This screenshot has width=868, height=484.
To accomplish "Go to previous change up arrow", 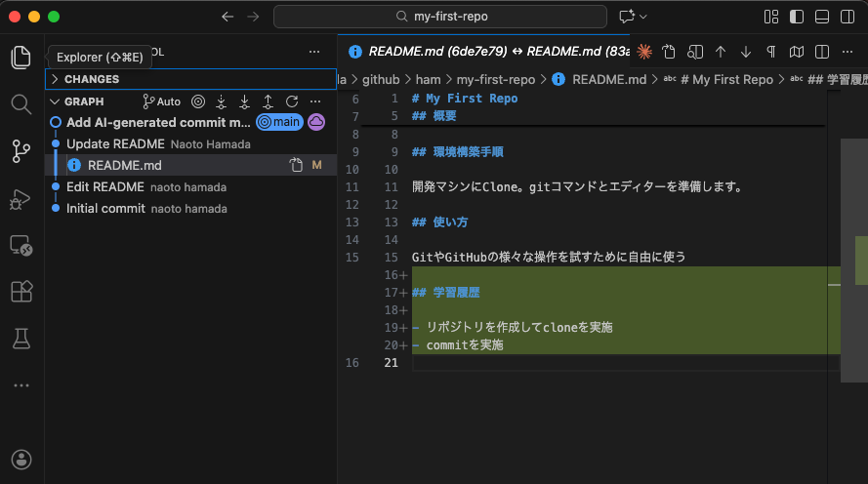I will click(721, 52).
